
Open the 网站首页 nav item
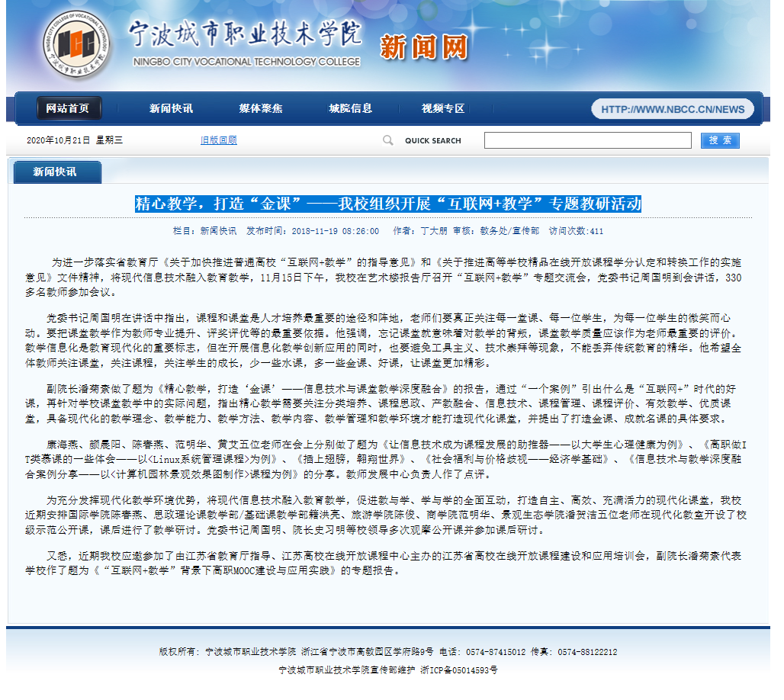click(x=69, y=108)
